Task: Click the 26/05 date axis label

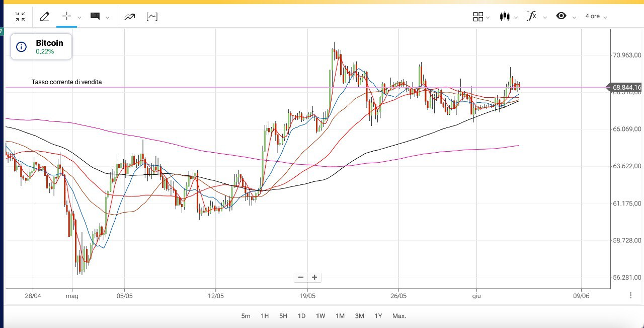Action: [x=398, y=296]
